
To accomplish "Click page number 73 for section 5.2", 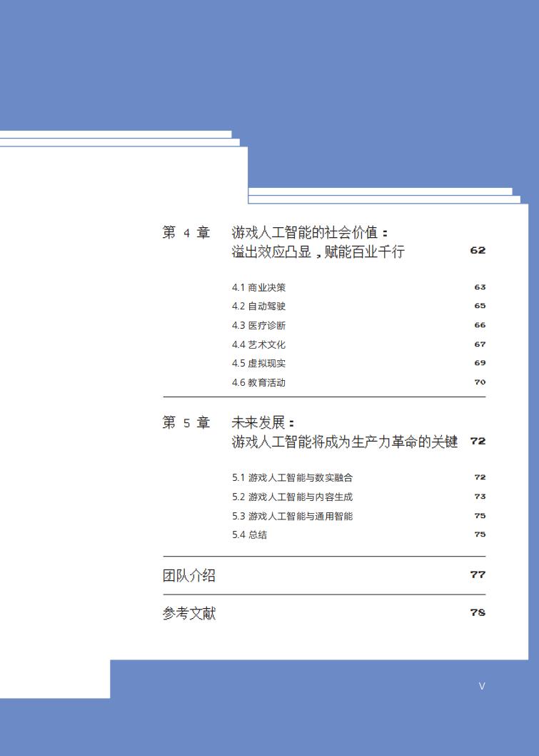I will 480,497.
